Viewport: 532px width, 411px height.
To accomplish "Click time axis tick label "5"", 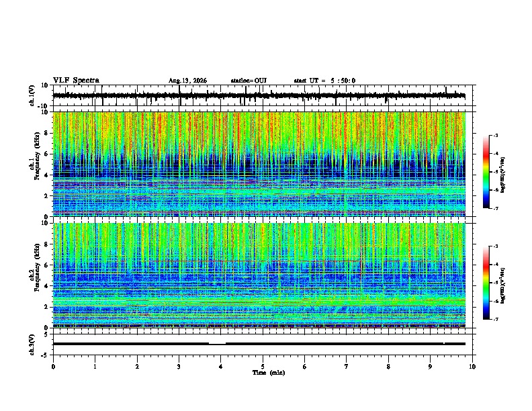I will (x=263, y=367).
